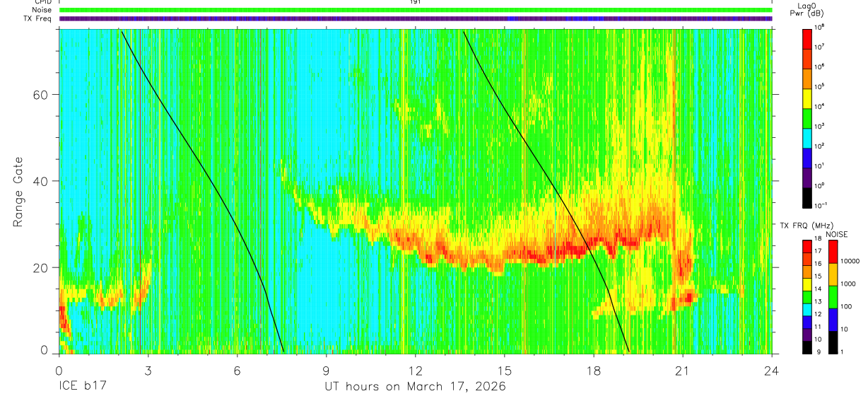Select the blue 10–100 NOISE legend swatch

(x=833, y=319)
